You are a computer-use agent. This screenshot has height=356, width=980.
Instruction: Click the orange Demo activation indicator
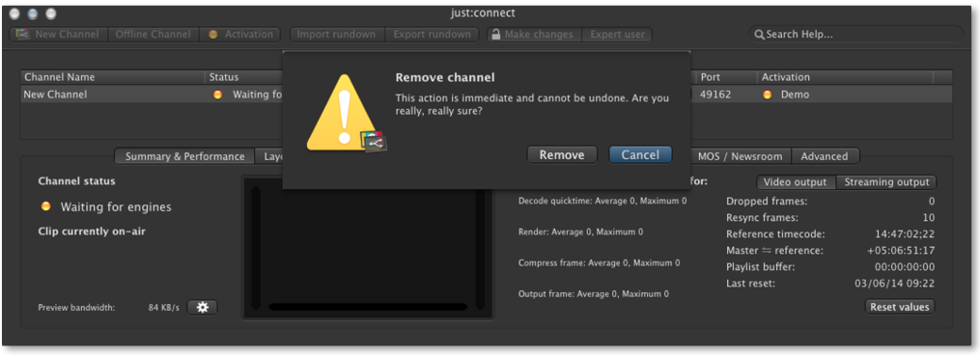coord(767,95)
